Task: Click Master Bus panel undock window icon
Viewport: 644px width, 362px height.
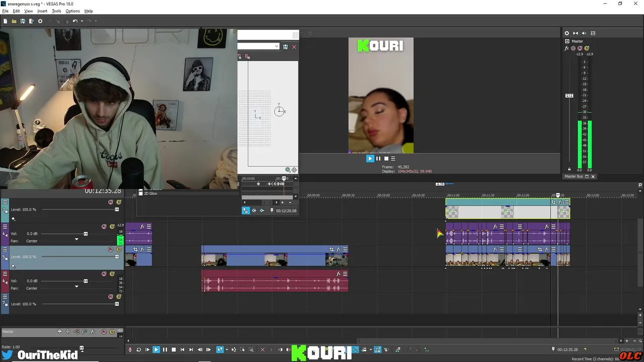Action: click(587, 176)
